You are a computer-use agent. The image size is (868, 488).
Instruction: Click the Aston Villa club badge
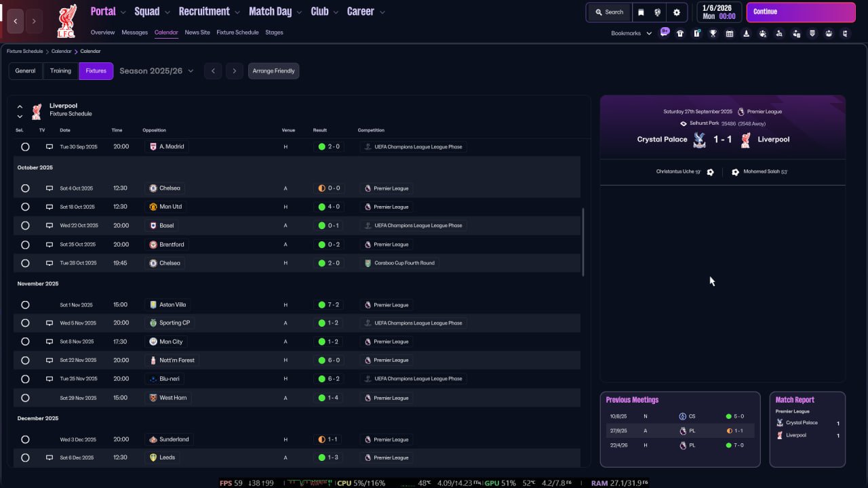click(x=153, y=305)
